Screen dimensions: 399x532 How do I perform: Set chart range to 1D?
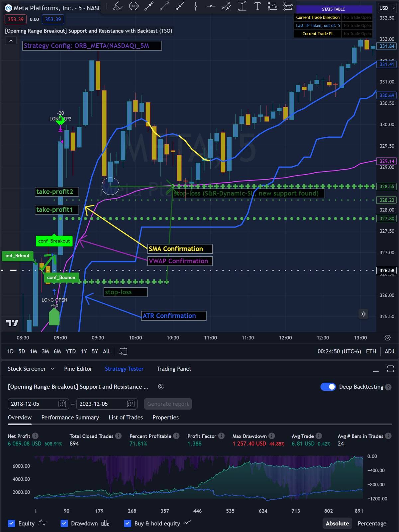pyautogui.click(x=10, y=351)
